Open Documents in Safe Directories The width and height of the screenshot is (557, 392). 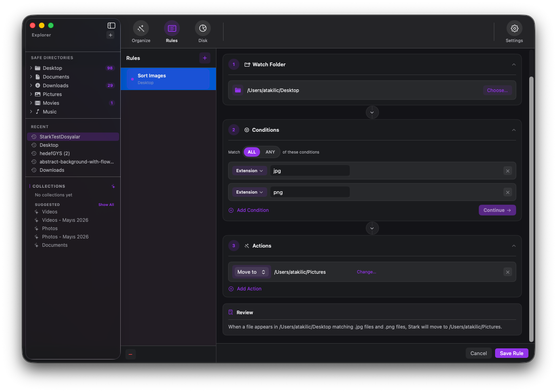coord(56,77)
